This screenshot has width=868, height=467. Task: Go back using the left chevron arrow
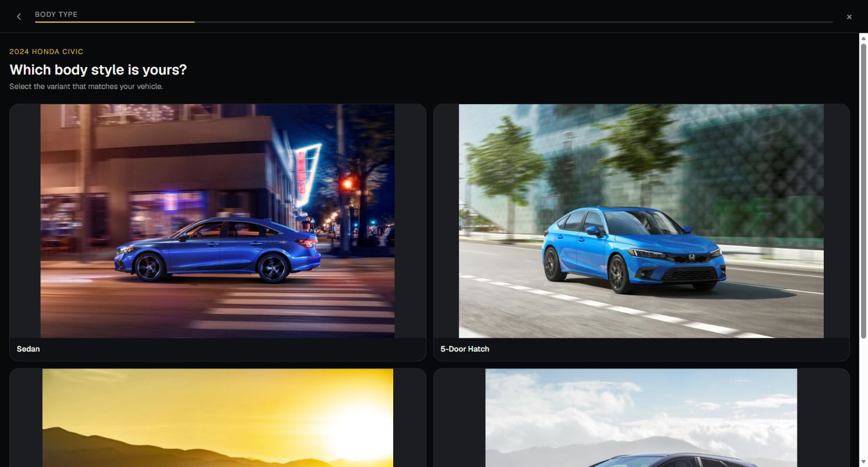click(x=19, y=17)
